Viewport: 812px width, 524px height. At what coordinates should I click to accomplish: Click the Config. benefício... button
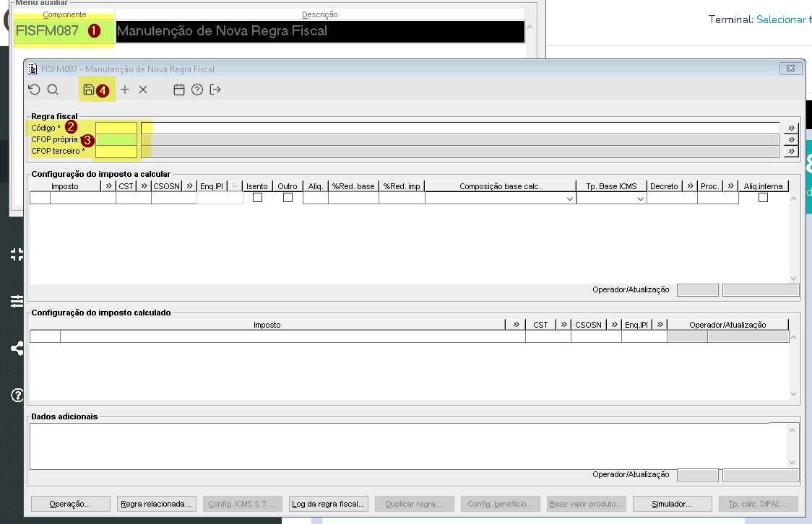[x=500, y=504]
